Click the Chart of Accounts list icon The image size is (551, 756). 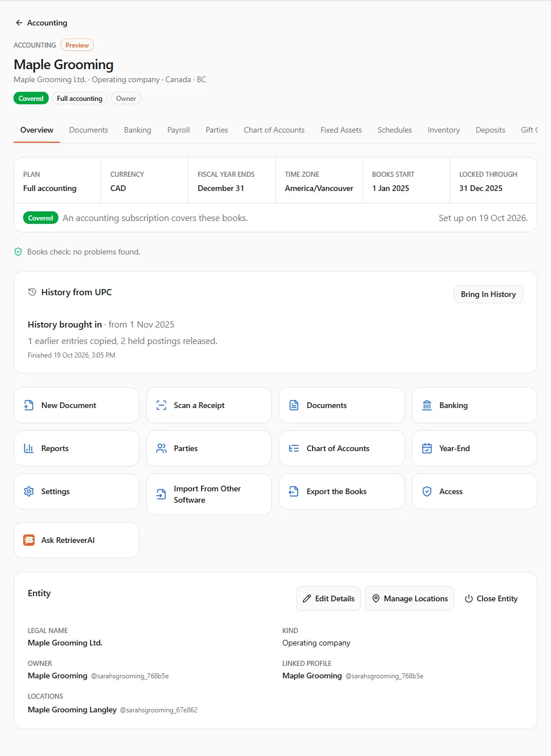coord(294,448)
